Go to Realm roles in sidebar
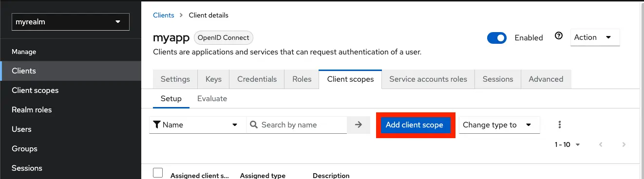This screenshot has height=179, width=644. 71,110
